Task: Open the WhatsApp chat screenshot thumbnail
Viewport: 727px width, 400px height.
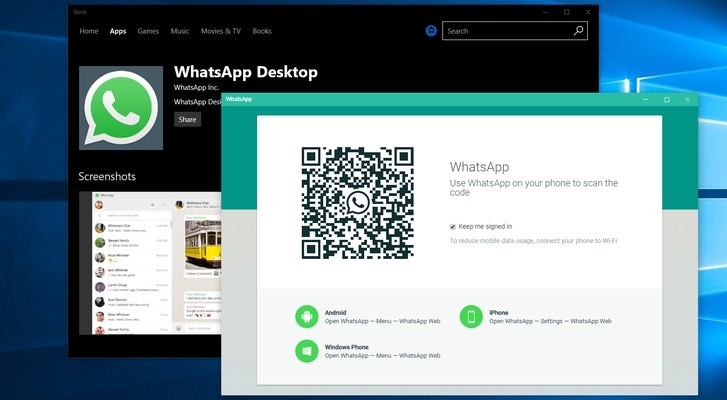Action: [150, 263]
